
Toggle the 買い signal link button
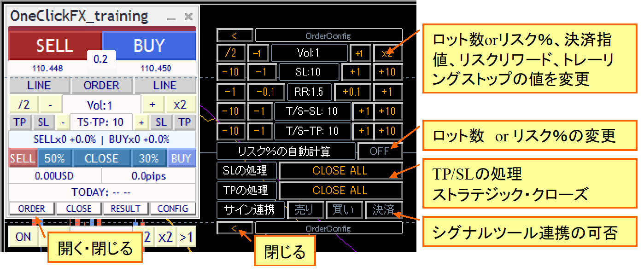[344, 210]
